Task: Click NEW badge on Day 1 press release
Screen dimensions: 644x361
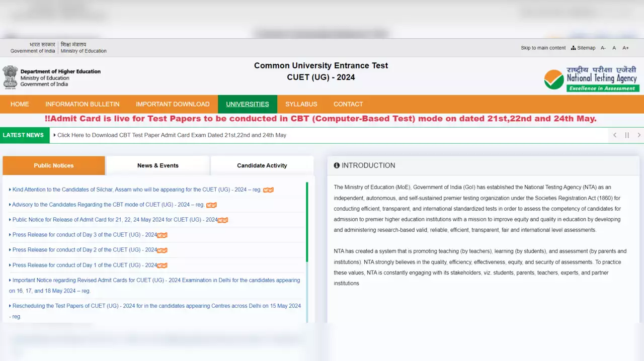Action: coord(162,265)
